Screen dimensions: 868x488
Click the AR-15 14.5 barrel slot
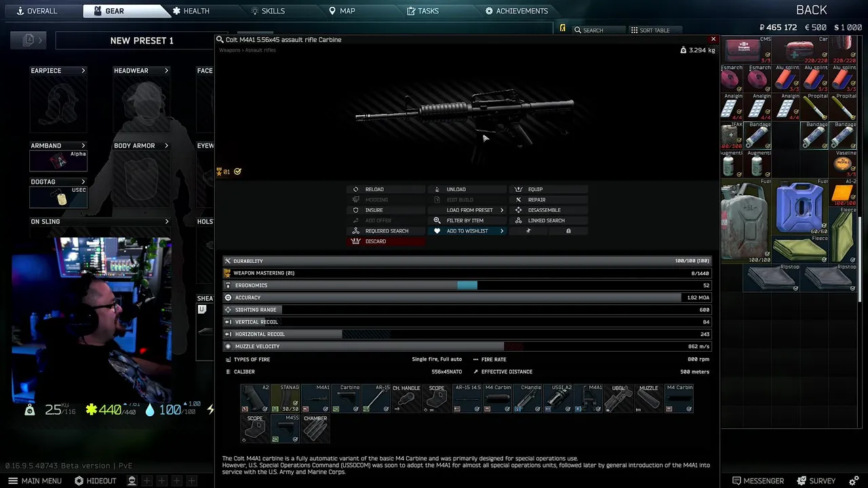click(x=467, y=399)
